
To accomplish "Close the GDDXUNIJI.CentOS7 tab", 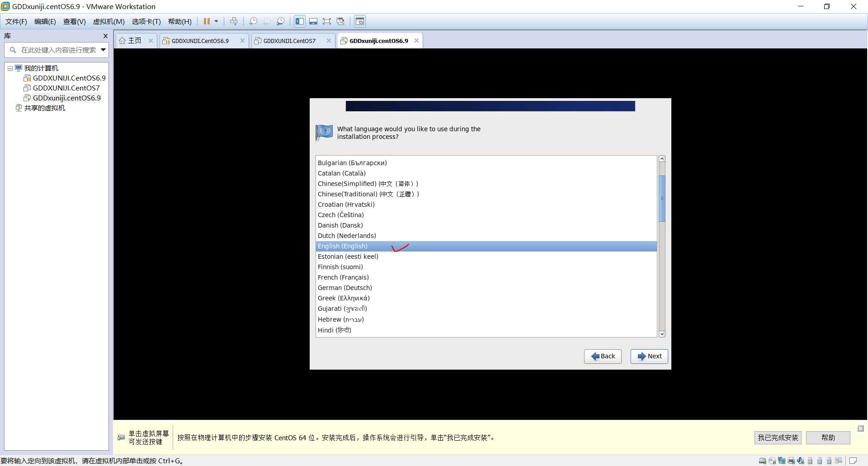I will pyautogui.click(x=329, y=41).
